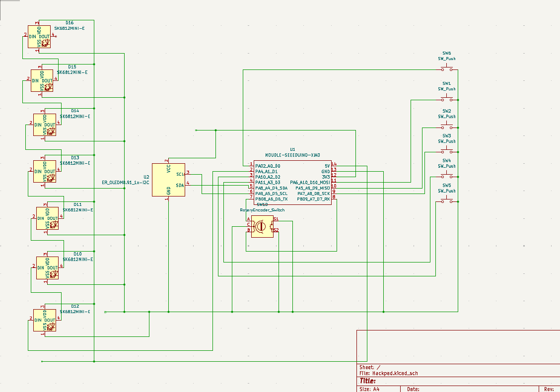
Task: Select push button symbol SW1
Action: click(x=446, y=98)
